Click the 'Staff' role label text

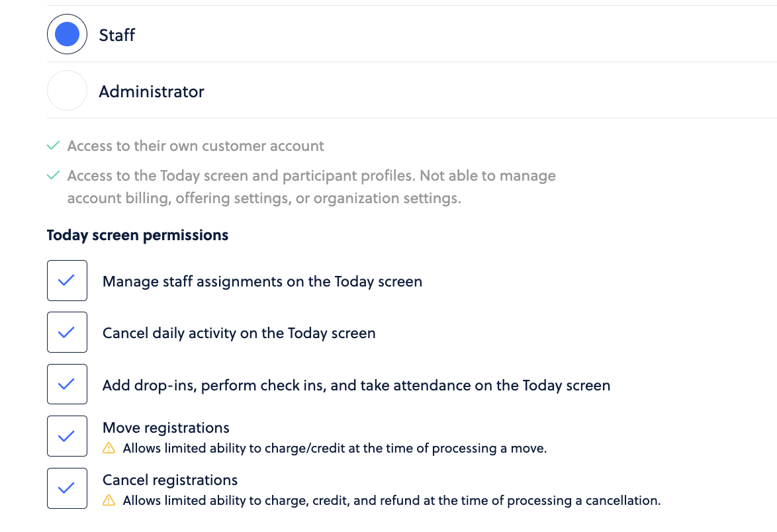(x=117, y=35)
